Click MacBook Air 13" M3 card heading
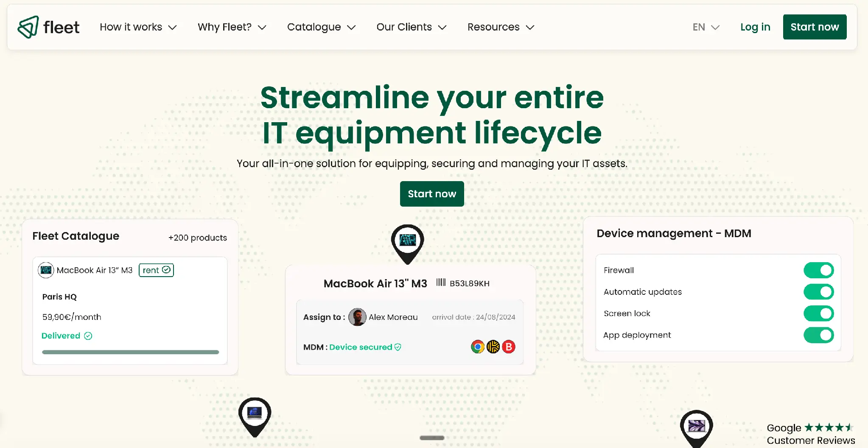Screen dimensions: 868x448 pyautogui.click(x=375, y=283)
